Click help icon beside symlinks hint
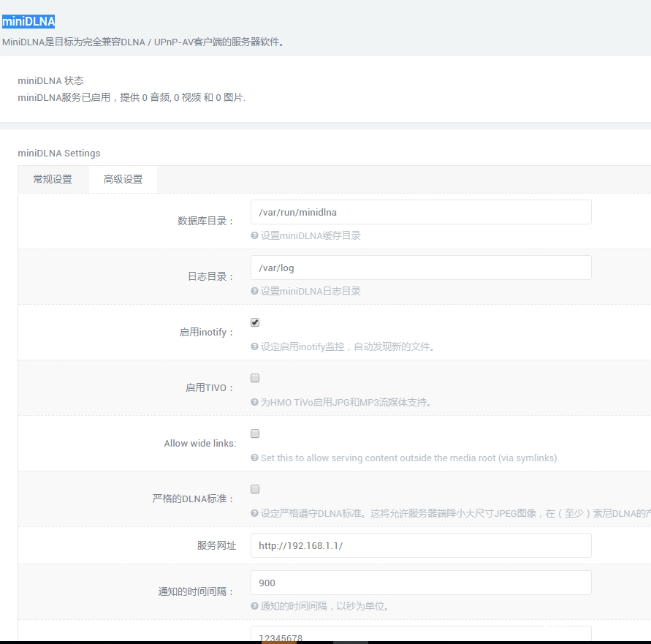Screen dimensions: 651x644 (254, 458)
